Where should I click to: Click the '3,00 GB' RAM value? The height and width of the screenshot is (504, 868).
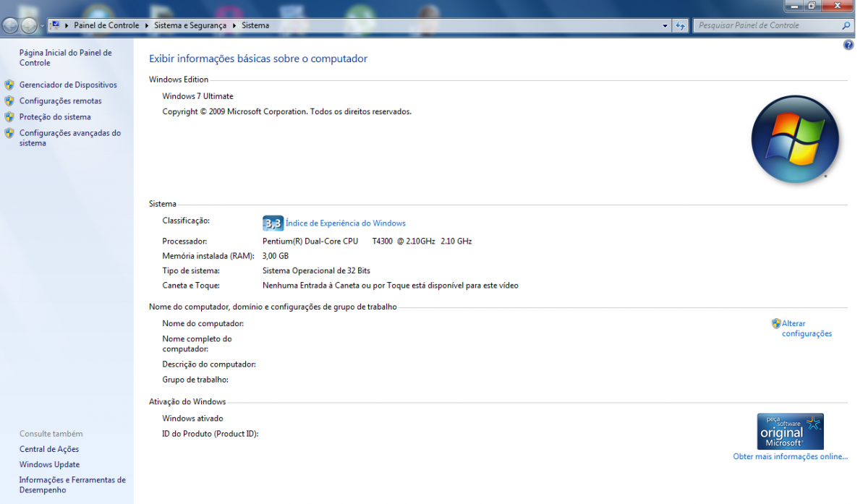(276, 256)
